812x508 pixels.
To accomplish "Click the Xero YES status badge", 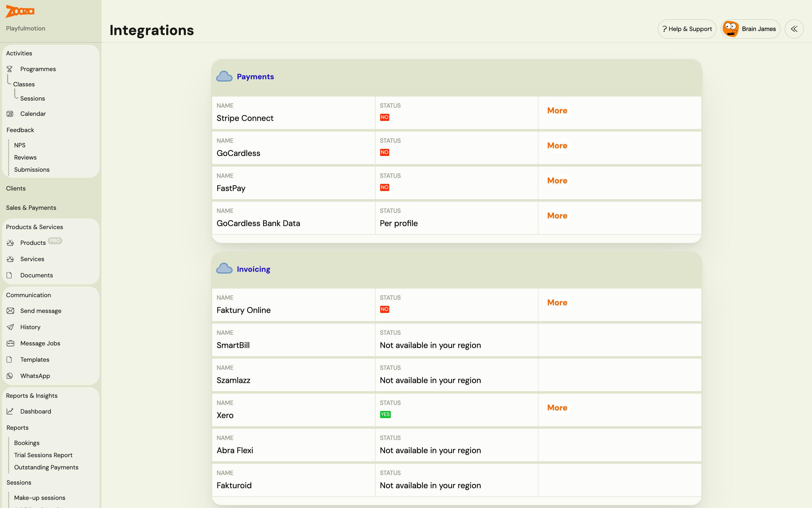I will (x=385, y=414).
